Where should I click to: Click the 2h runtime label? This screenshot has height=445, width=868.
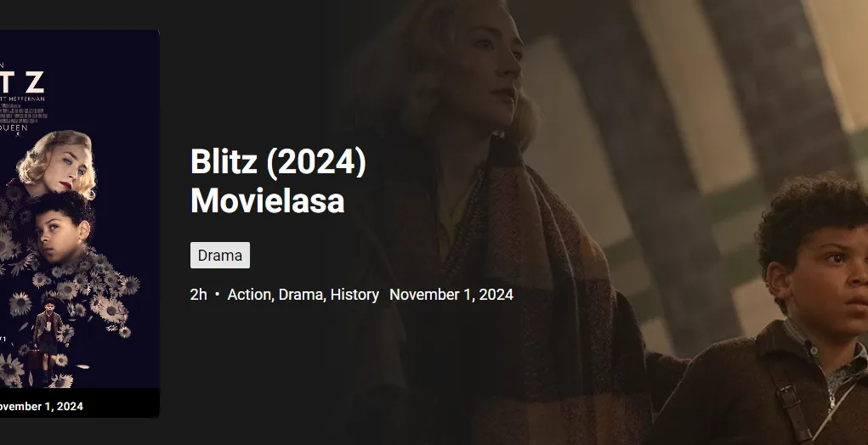[198, 295]
